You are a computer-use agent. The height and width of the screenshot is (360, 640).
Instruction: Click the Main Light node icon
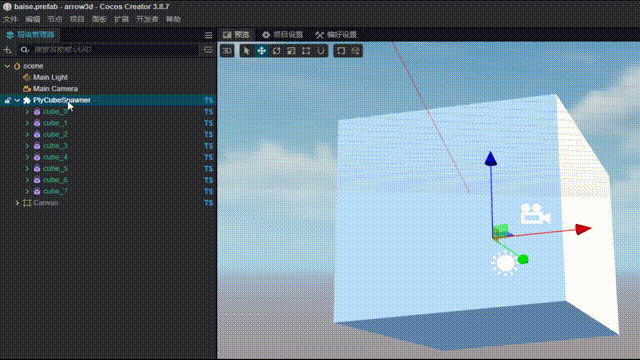[x=27, y=77]
